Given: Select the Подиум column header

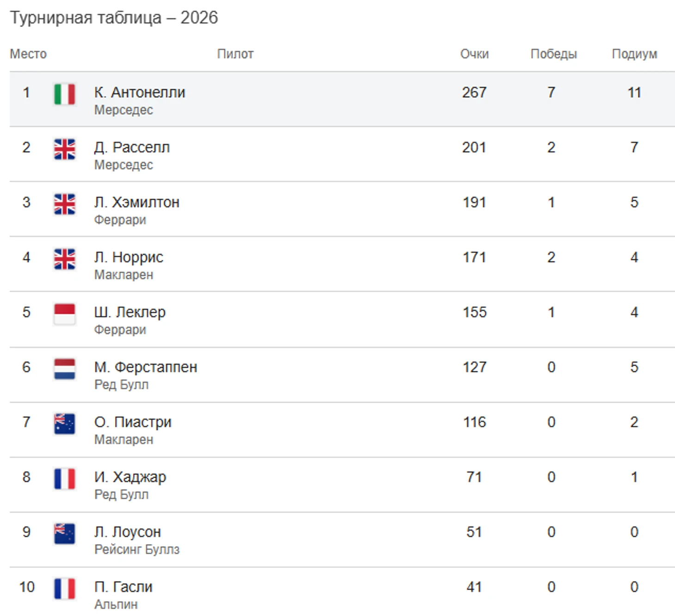Looking at the screenshot, I should [x=634, y=54].
